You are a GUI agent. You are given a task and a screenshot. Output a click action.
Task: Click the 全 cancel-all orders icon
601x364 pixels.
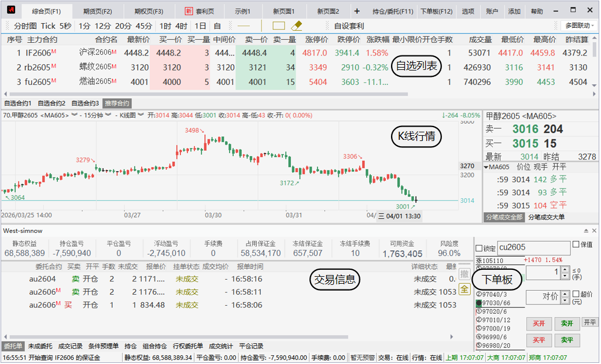pos(464,289)
